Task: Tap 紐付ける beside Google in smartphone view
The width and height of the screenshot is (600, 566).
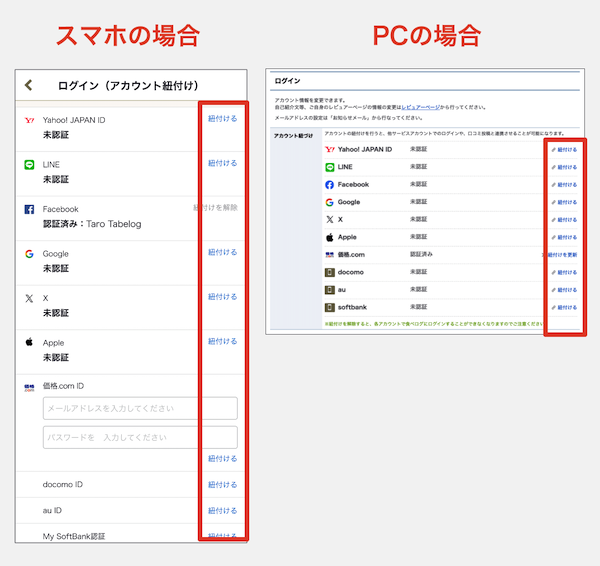Action: (222, 252)
